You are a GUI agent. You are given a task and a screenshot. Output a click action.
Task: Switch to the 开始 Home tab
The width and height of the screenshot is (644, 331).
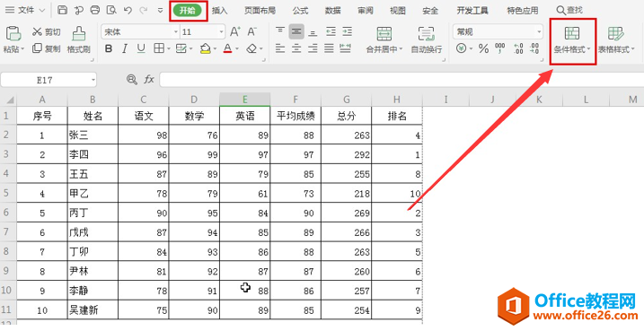tap(188, 11)
